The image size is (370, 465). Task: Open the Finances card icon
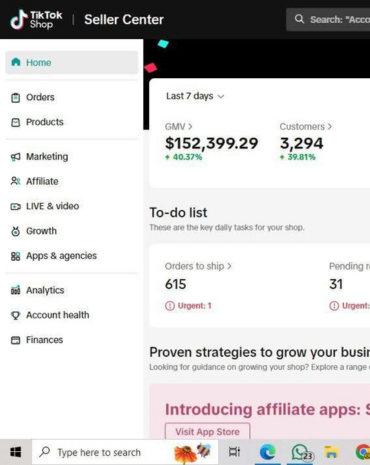(x=16, y=340)
